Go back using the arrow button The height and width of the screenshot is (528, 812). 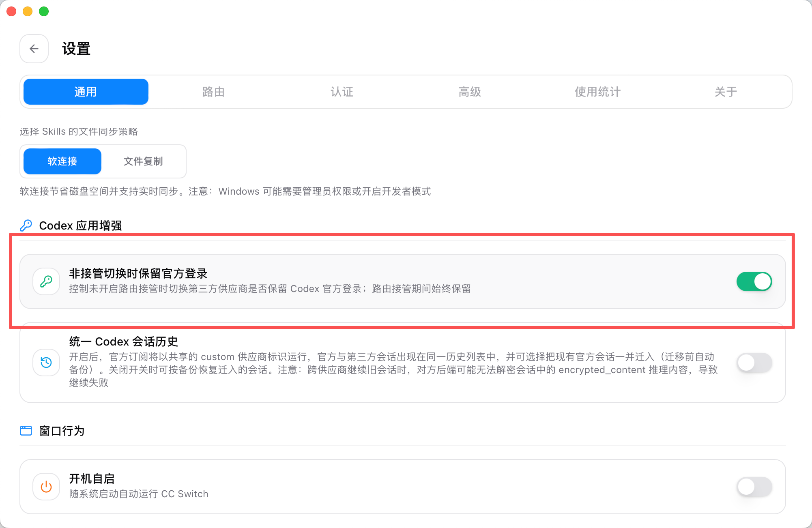pos(34,49)
